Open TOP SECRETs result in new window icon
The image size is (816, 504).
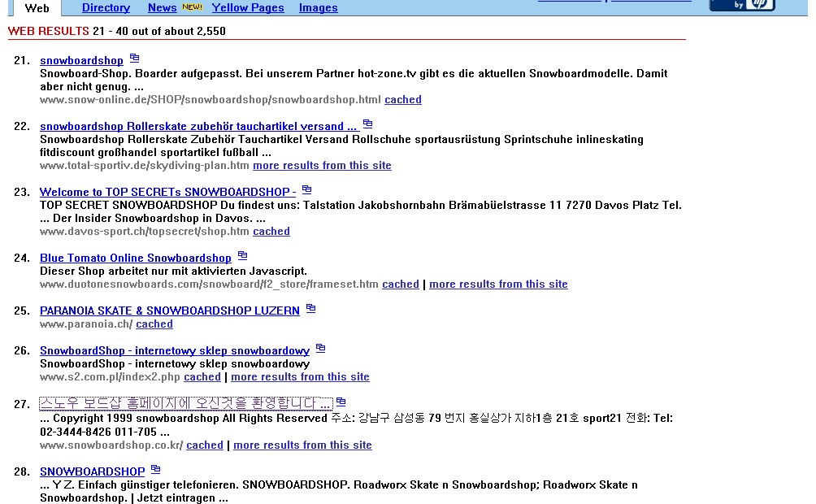(306, 189)
